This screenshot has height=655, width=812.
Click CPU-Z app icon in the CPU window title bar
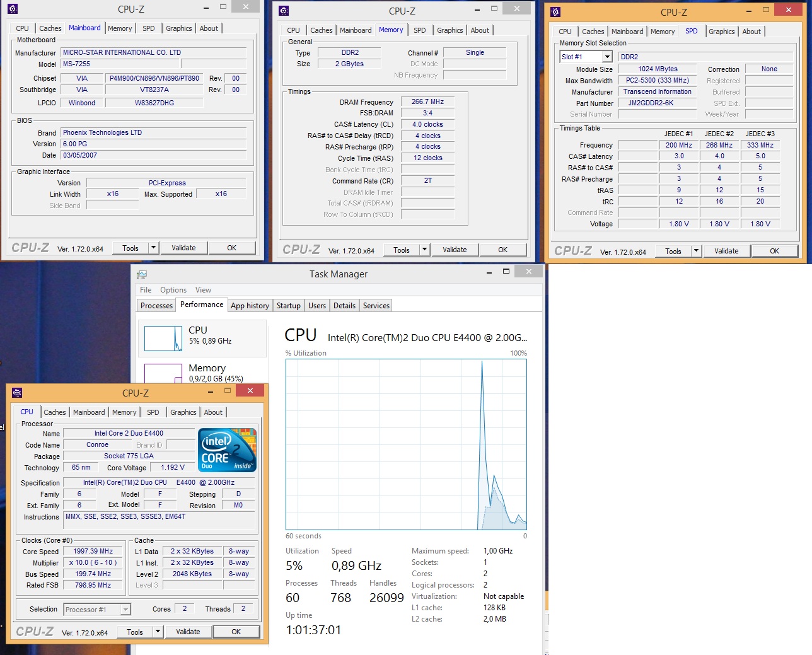[17, 393]
